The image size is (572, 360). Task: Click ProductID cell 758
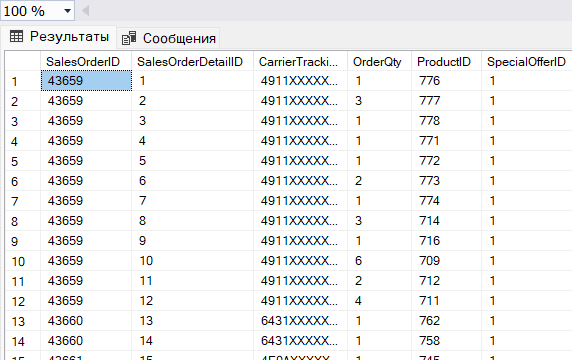click(x=447, y=341)
